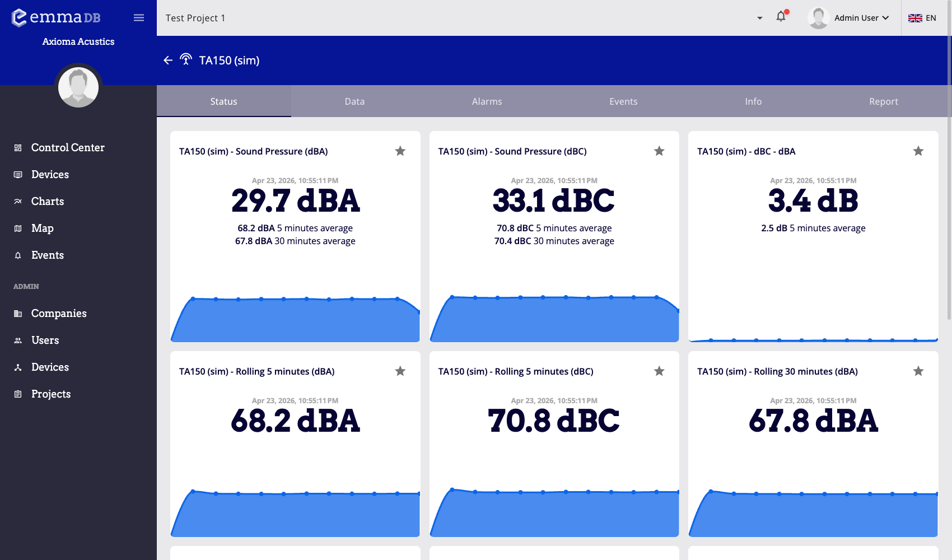Expand the Test Project 1 dropdown arrow
The image size is (952, 560).
click(x=759, y=18)
